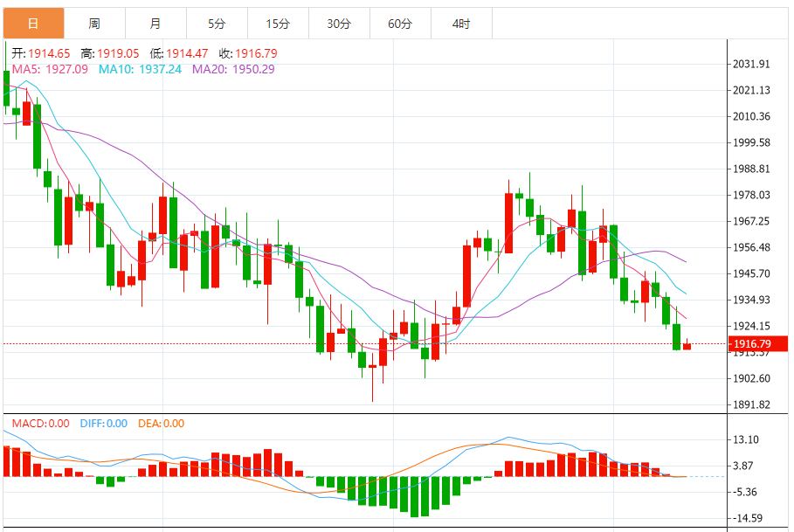Click the red 1916.79 current price tag
Image resolution: width=794 pixels, height=532 pixels.
pos(757,343)
